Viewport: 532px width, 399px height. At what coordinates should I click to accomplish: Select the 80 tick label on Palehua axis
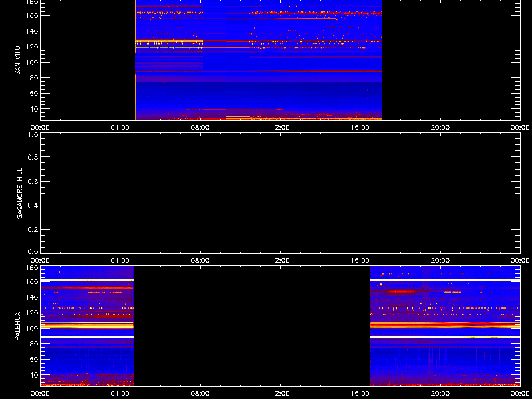pyautogui.click(x=34, y=344)
